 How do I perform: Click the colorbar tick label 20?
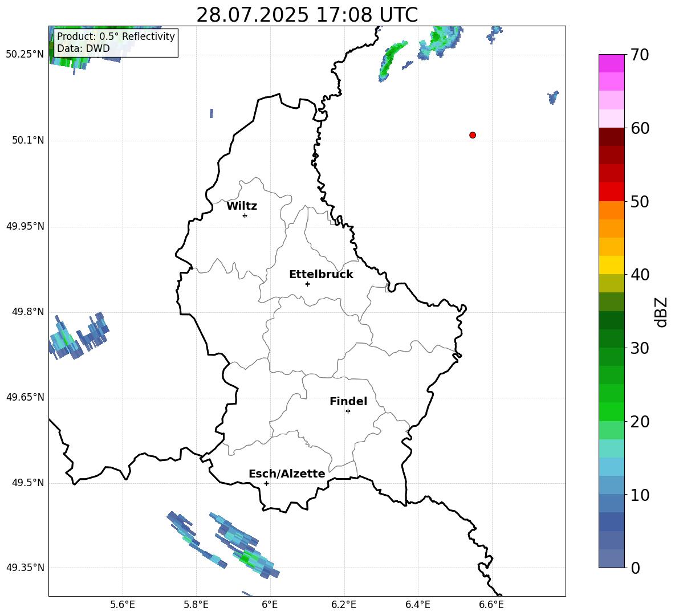click(x=640, y=422)
